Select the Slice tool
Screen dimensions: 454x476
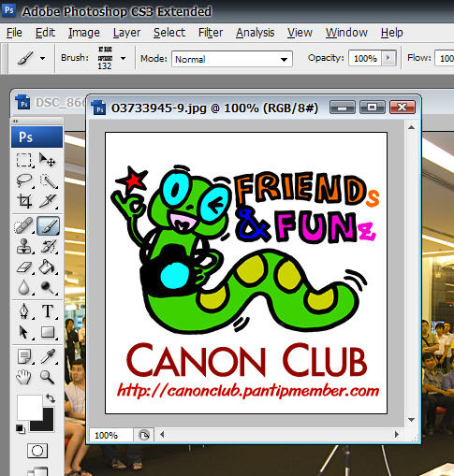[48, 201]
